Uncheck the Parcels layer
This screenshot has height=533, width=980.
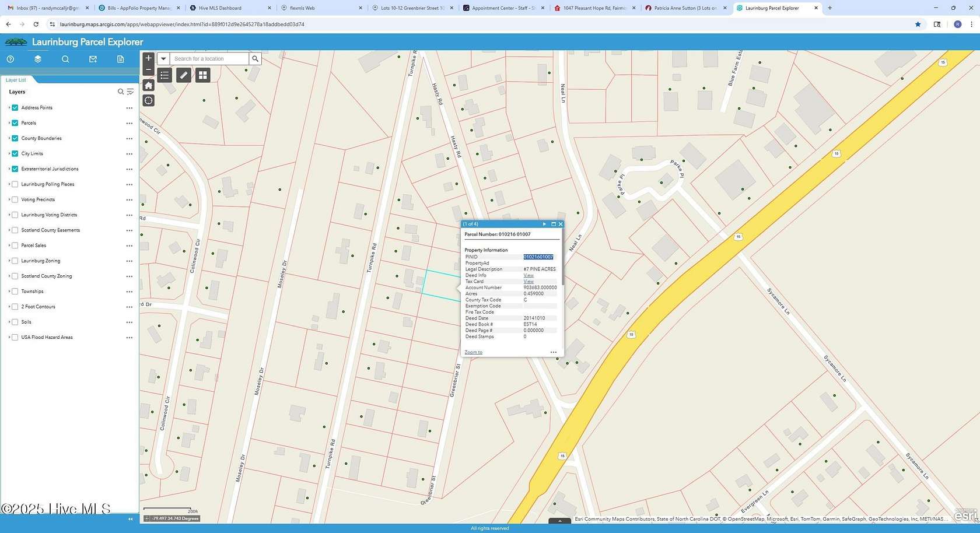point(15,122)
